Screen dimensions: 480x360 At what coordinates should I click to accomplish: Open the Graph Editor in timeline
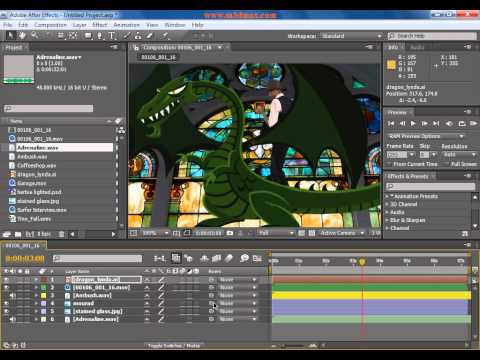coord(257,258)
